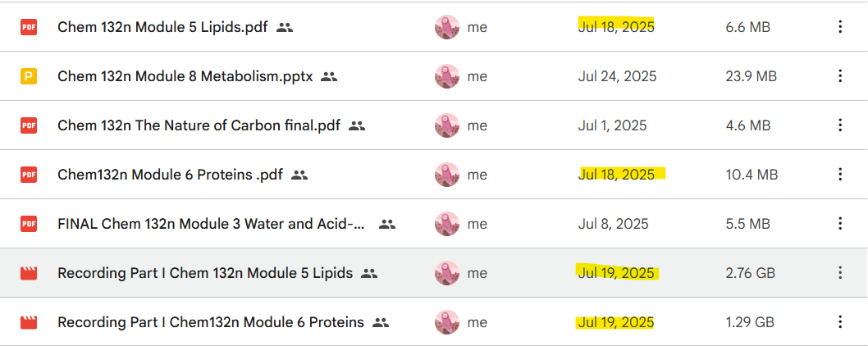Select FINAL Chem 132n Module 3 Water file
This screenshot has height=346, width=868.
pyautogui.click(x=212, y=224)
